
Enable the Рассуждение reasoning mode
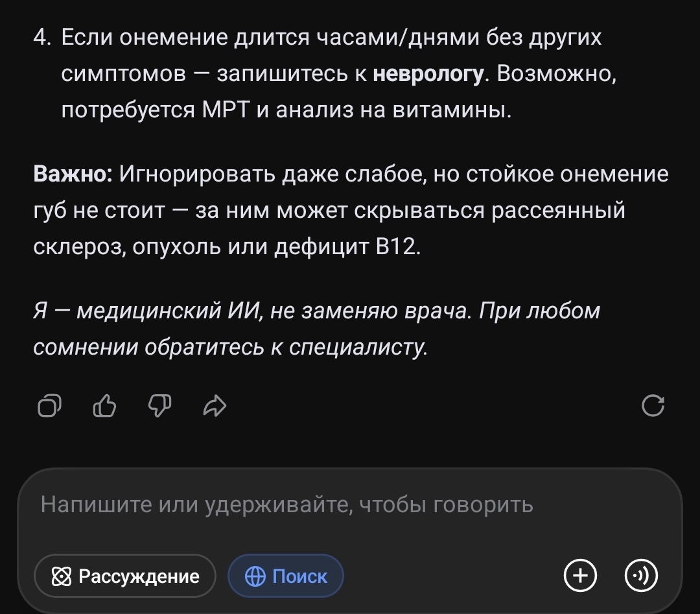tap(124, 576)
